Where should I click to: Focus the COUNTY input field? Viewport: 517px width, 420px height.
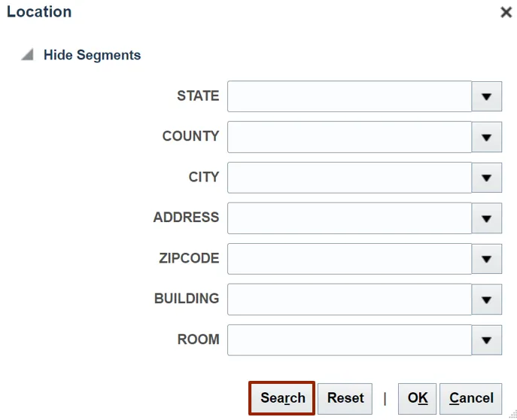tap(349, 137)
